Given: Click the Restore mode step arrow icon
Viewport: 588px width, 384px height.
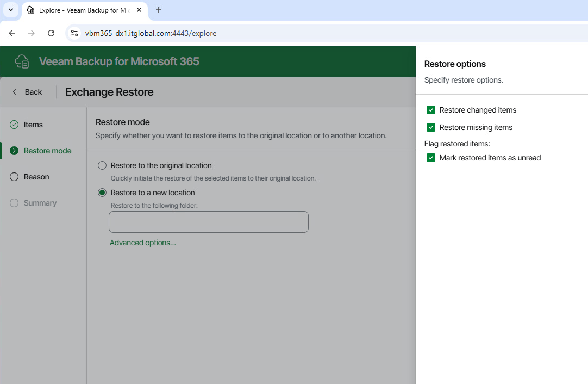Looking at the screenshot, I should pos(14,151).
